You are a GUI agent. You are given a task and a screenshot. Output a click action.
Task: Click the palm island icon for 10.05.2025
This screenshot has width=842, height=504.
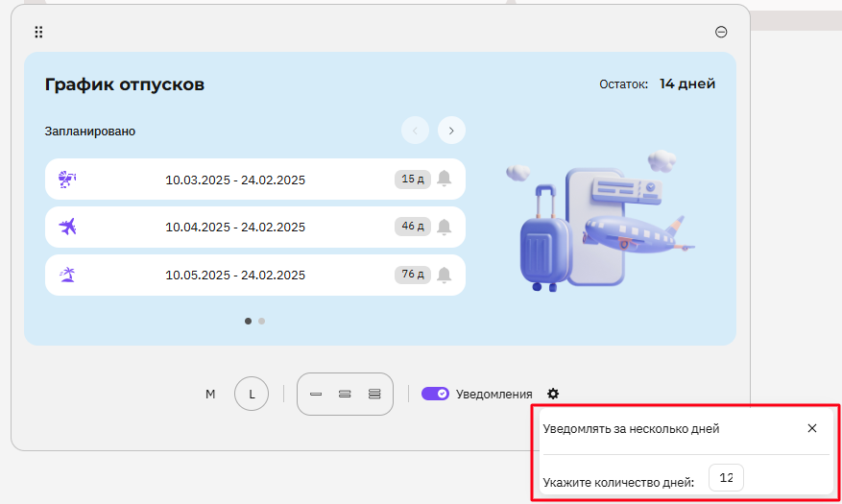(67, 275)
